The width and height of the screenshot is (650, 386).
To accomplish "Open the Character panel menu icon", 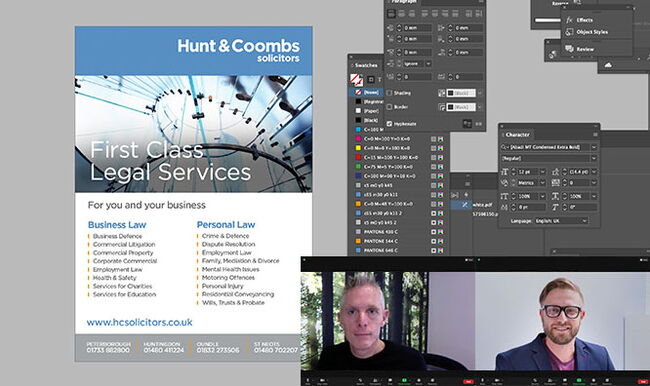I will pos(595,135).
